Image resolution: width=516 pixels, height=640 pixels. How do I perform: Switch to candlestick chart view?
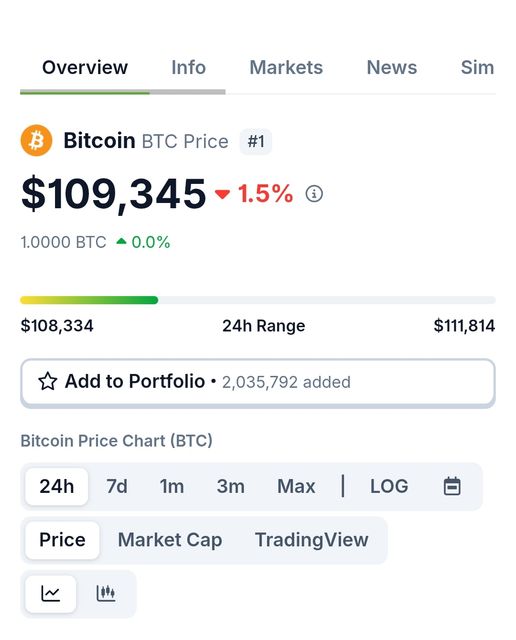106,593
